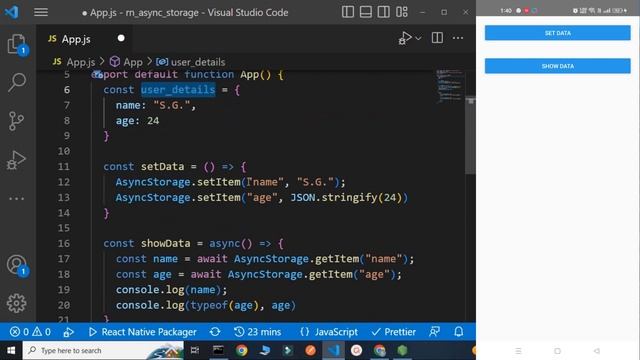Click the Prettier status item

[x=393, y=332]
